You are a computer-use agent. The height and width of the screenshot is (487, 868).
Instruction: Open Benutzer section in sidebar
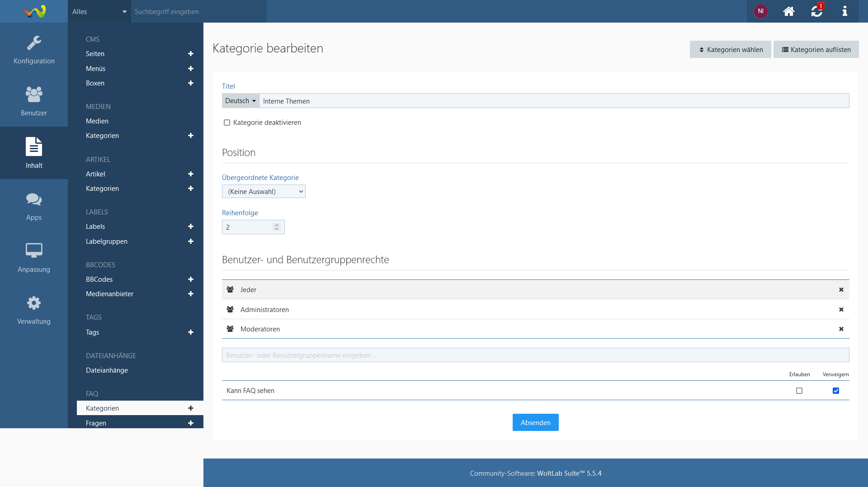(34, 100)
